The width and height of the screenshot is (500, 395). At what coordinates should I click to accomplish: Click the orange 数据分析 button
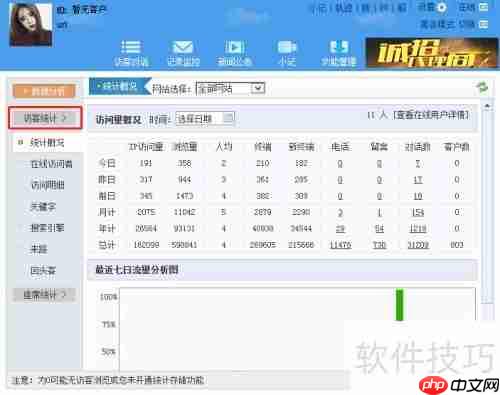(x=44, y=91)
